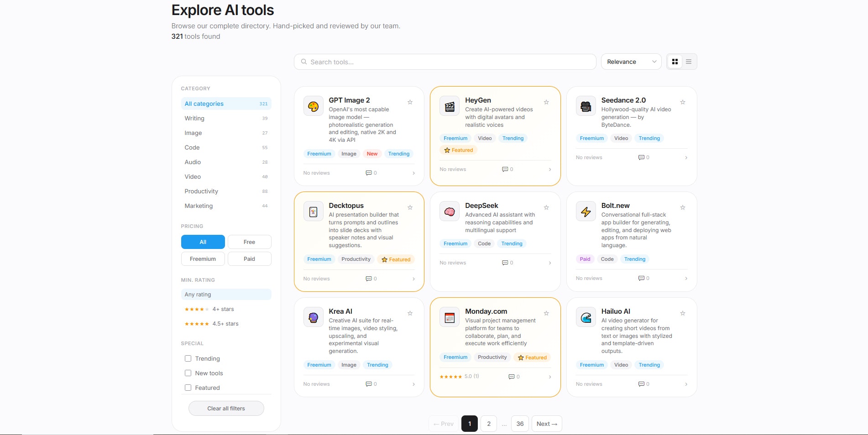The width and height of the screenshot is (868, 435).
Task: Favorite Bolt.new with the star icon
Action: click(683, 207)
